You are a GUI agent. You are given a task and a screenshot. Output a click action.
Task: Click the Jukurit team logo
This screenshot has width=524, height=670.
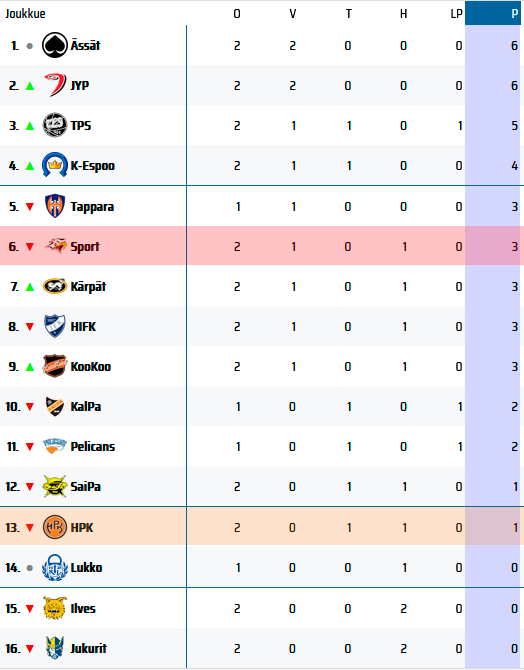[x=55, y=648]
